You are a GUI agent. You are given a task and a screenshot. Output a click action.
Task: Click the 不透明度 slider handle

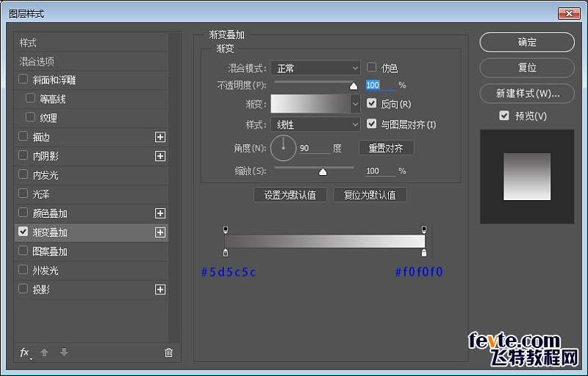tap(354, 86)
